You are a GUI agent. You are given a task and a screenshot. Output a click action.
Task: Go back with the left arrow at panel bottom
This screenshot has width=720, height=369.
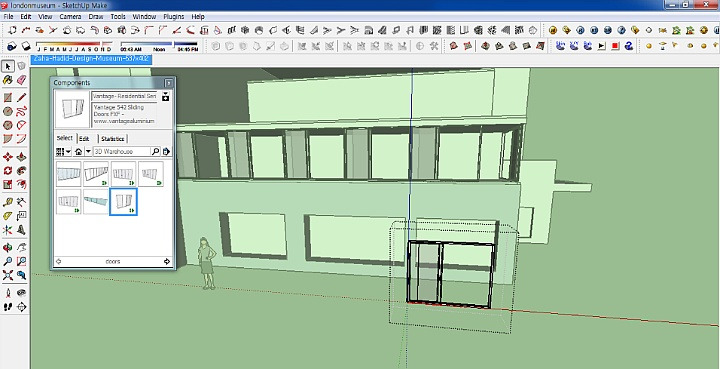point(58,262)
